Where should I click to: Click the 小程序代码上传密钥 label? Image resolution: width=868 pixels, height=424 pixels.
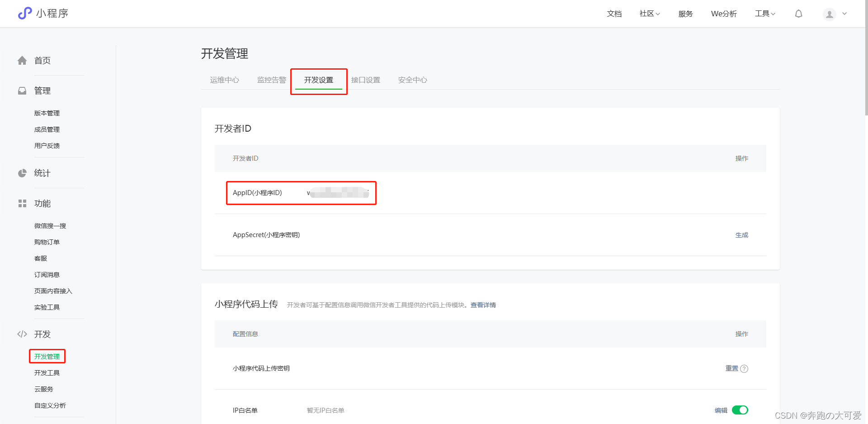pyautogui.click(x=261, y=368)
